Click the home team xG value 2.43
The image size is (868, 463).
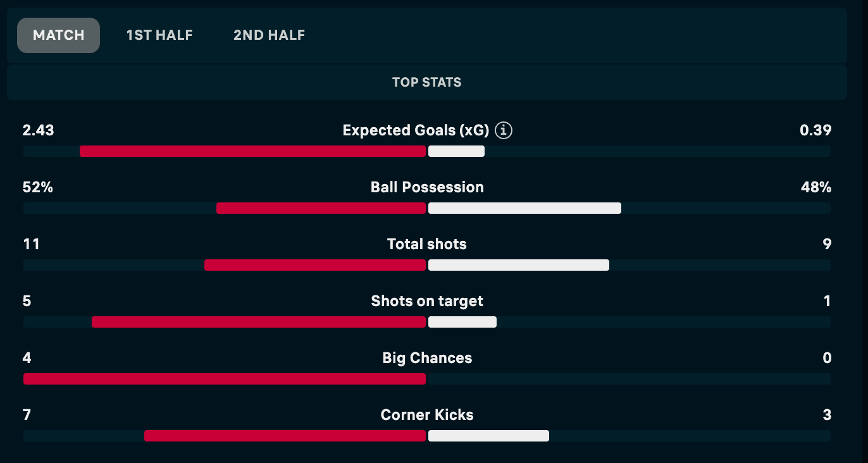coord(38,130)
